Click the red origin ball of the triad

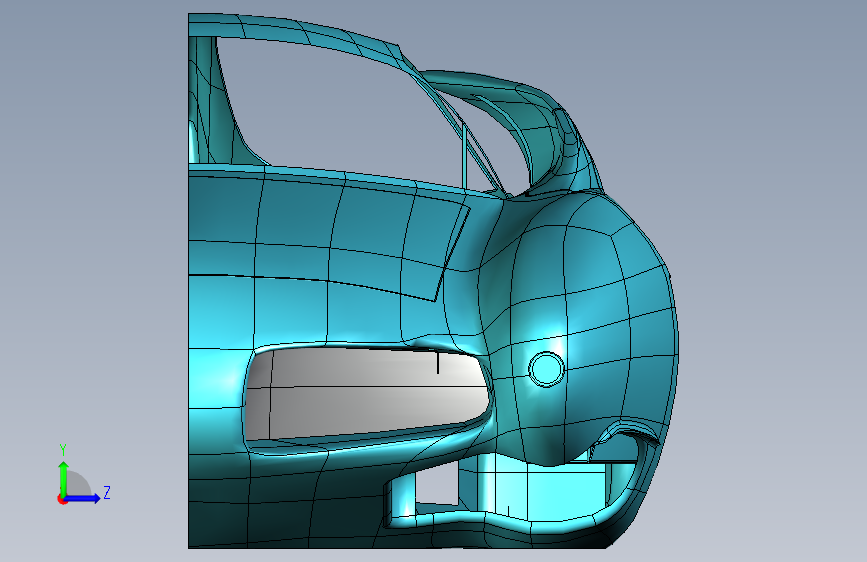point(62,499)
